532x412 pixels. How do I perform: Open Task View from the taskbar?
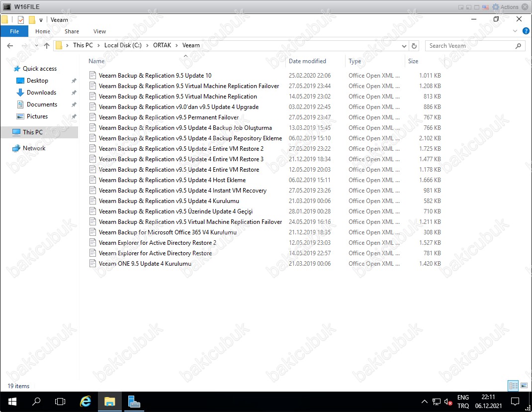point(60,402)
